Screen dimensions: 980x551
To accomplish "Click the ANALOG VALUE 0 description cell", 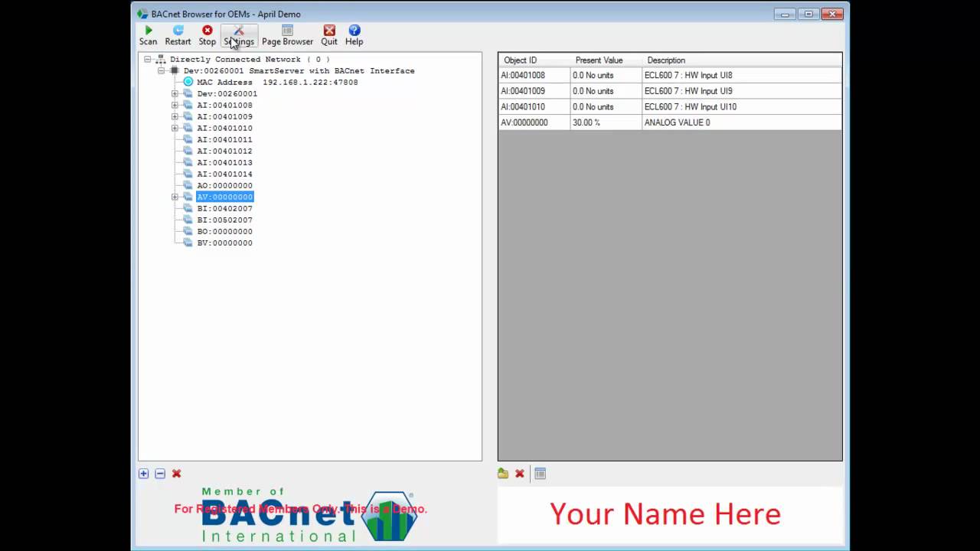I will pyautogui.click(x=741, y=122).
